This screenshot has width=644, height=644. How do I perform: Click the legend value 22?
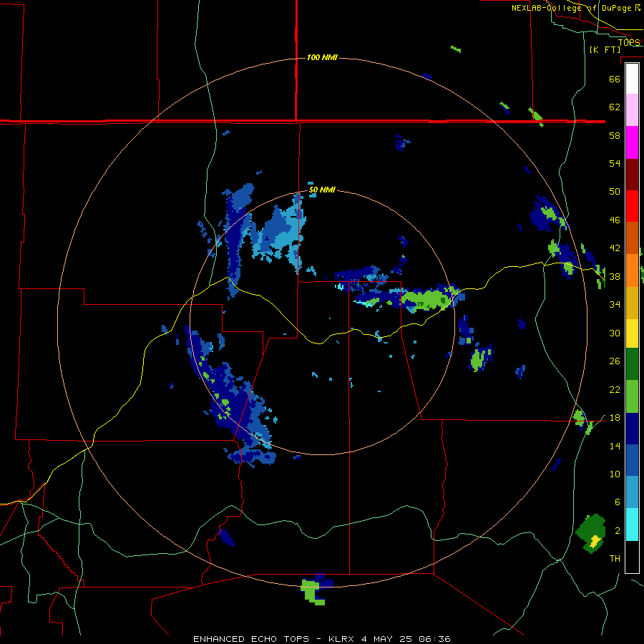coord(615,389)
